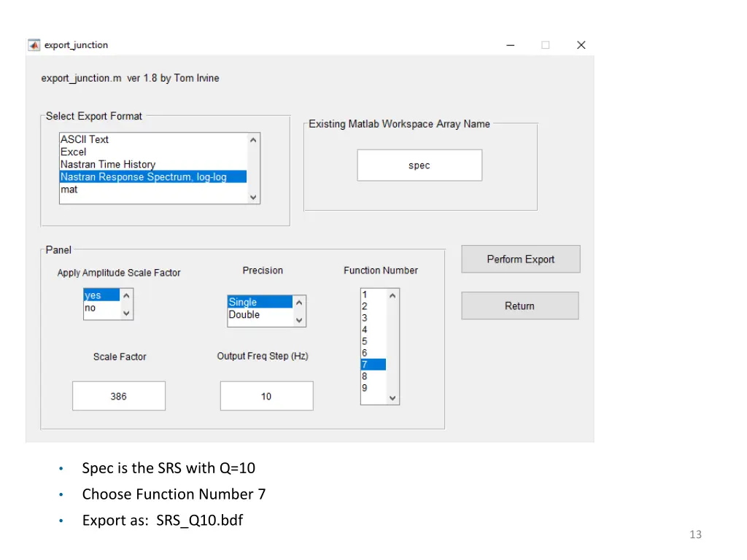Click the Return button

click(x=520, y=306)
